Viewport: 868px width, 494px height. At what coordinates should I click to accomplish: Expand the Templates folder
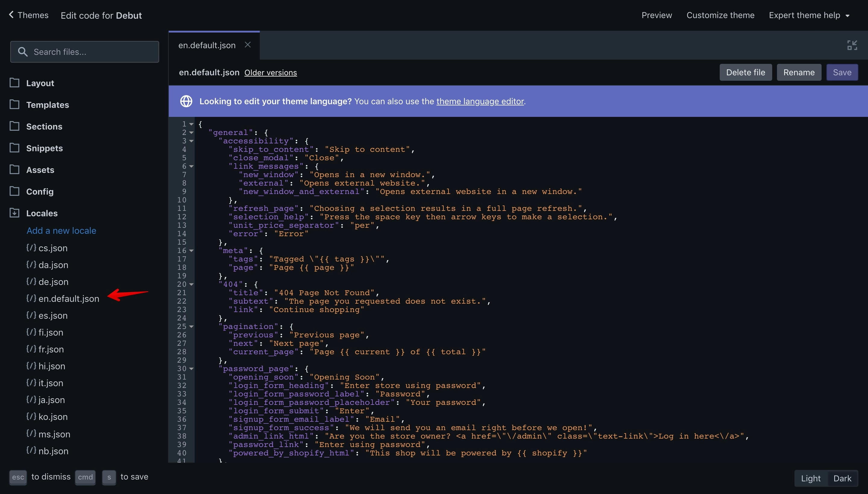[48, 105]
